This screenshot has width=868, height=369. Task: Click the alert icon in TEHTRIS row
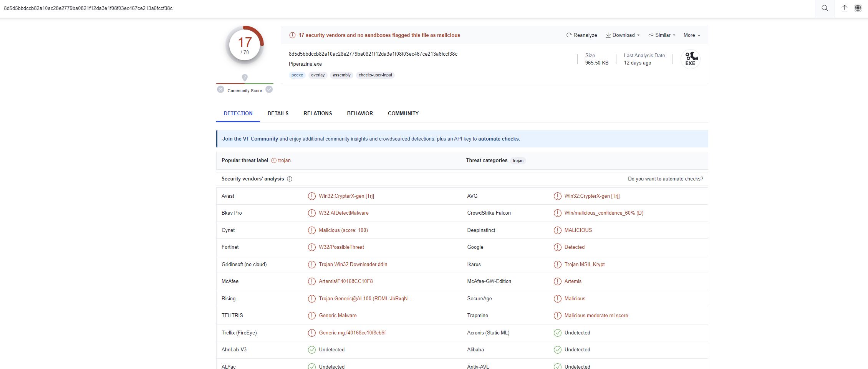tap(312, 316)
